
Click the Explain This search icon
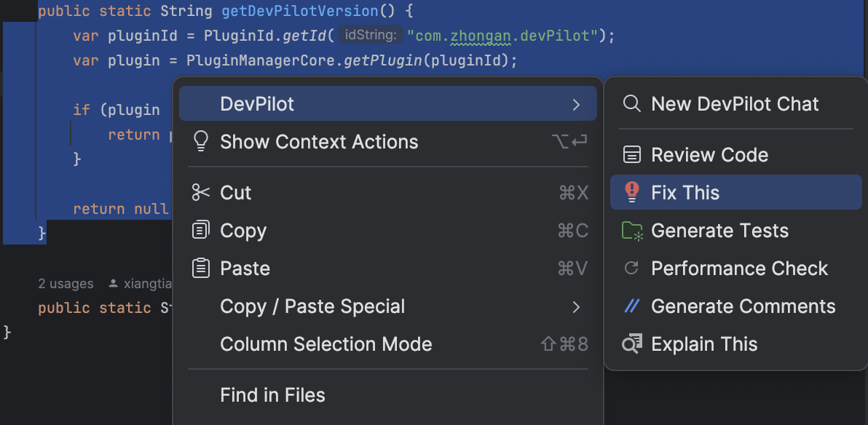click(x=632, y=344)
